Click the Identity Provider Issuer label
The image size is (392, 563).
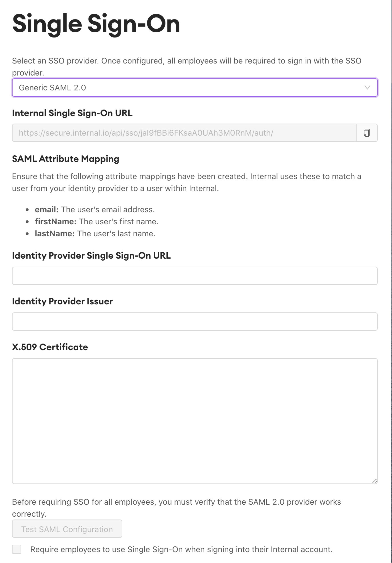(62, 301)
